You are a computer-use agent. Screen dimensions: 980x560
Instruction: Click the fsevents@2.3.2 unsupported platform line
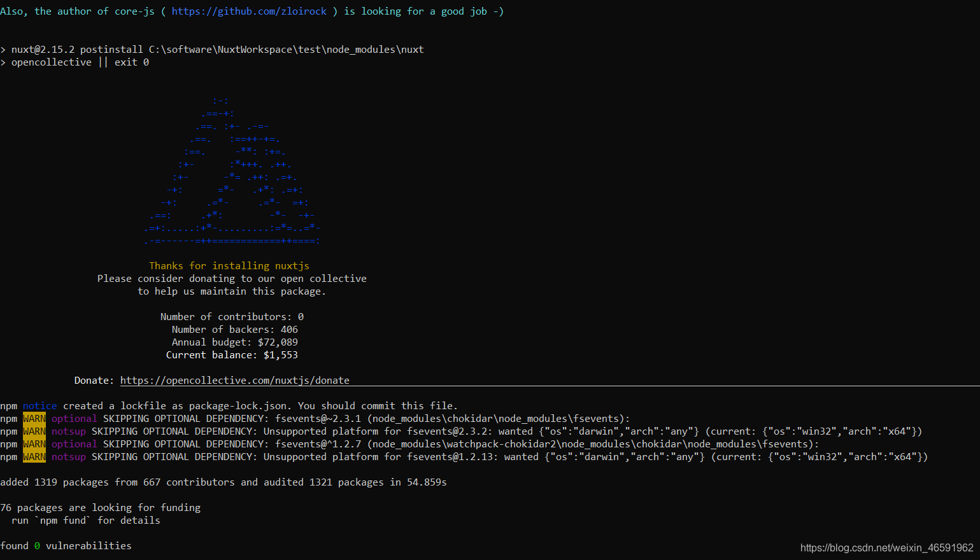pyautogui.click(x=461, y=431)
